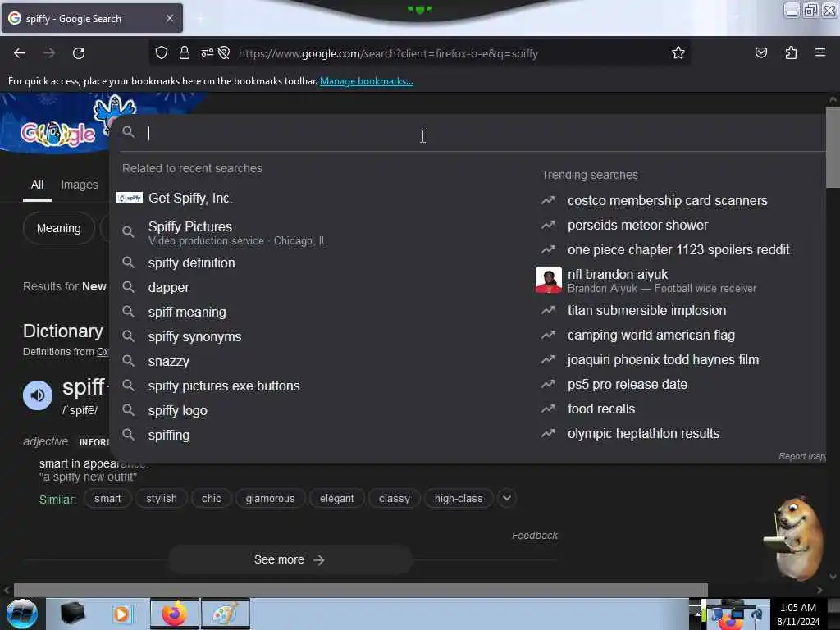Open the Firefox taskbar icon
This screenshot has height=630, width=840.
pos(175,614)
